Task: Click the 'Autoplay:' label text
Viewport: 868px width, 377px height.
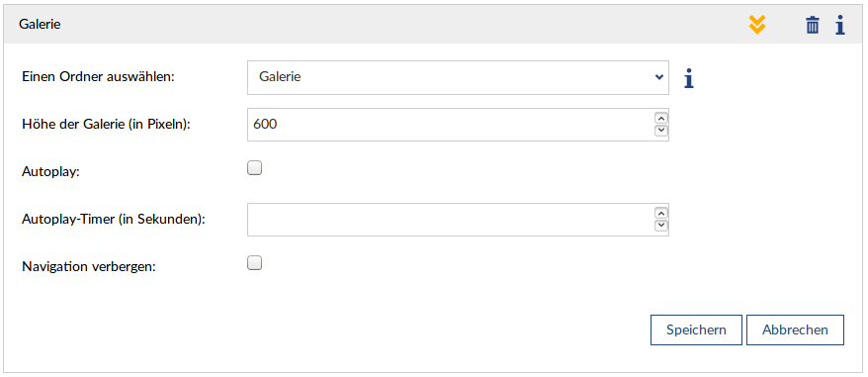Action: pyautogui.click(x=51, y=172)
